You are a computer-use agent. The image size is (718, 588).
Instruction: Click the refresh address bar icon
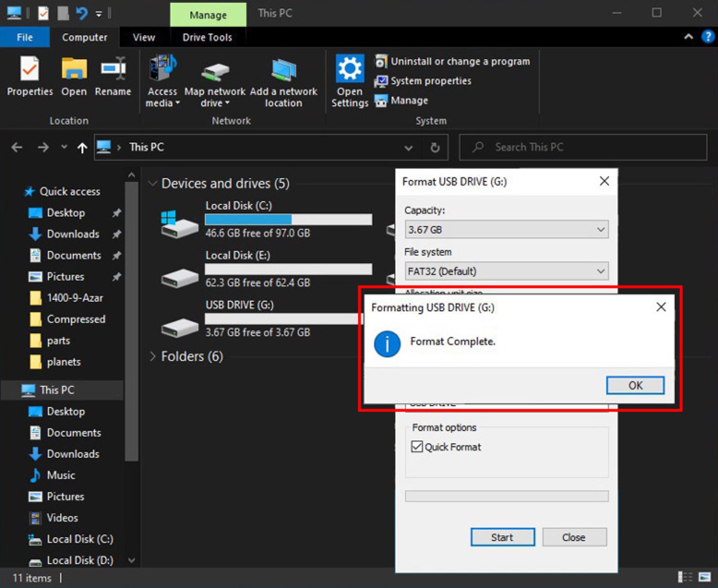(x=435, y=147)
